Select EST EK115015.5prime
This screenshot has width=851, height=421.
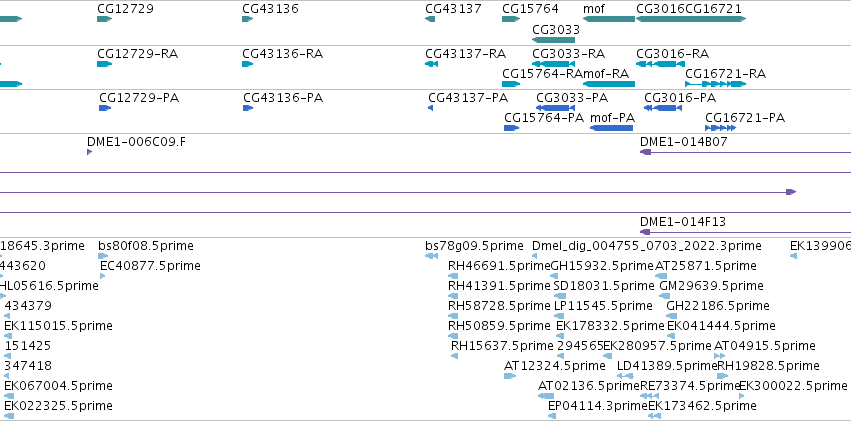coord(58,326)
